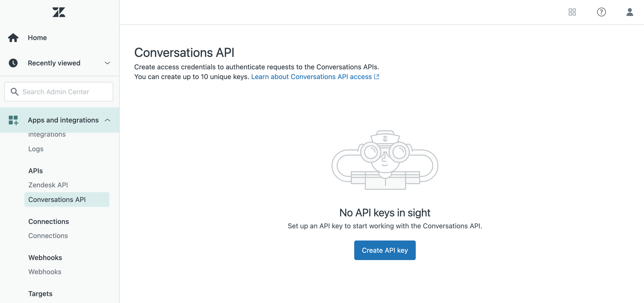
Task: Open the Integrations sidebar item
Action: pos(47,134)
